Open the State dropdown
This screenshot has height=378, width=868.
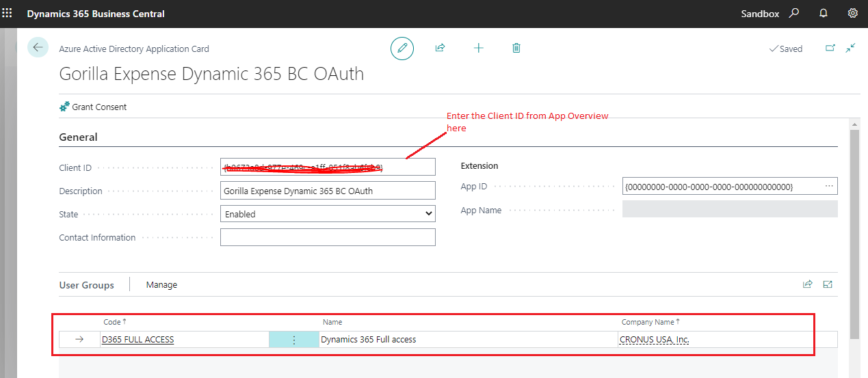[328, 214]
